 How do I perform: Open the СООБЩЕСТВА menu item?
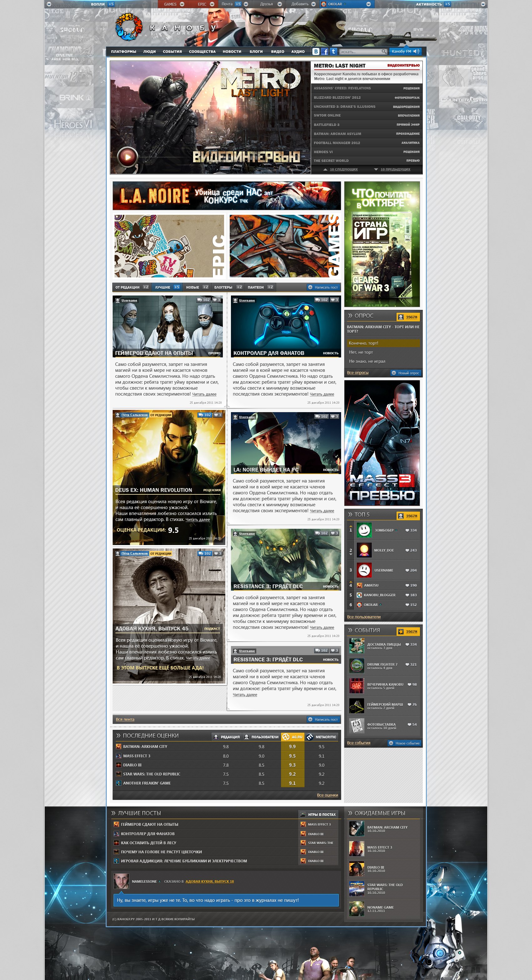click(202, 51)
